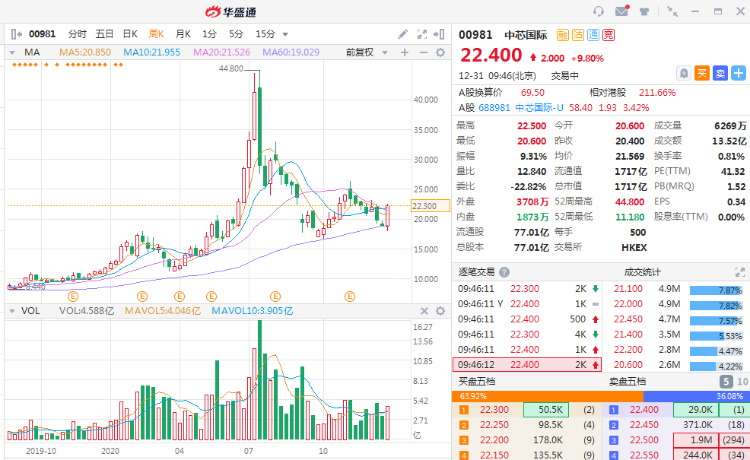Image resolution: width=750 pixels, height=460 pixels.
Task: Collapse the left panel next to 00981
Action: coord(16,34)
